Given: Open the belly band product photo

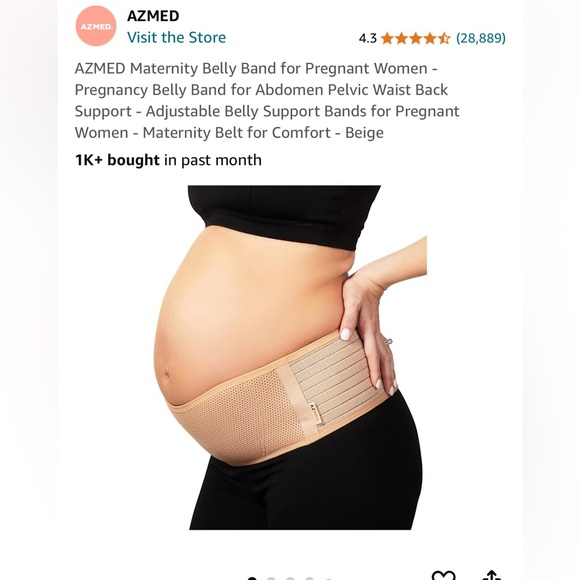Looking at the screenshot, I should [x=290, y=357].
